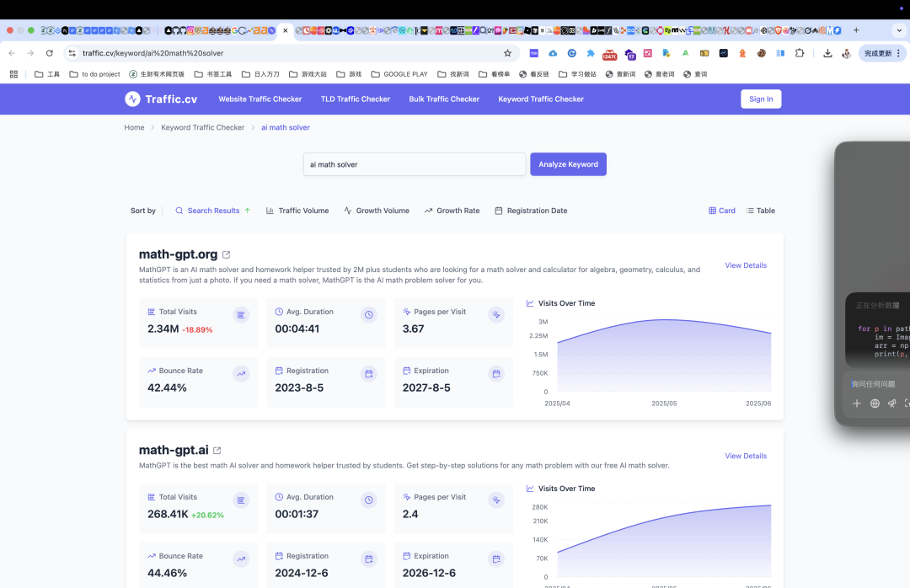The height and width of the screenshot is (588, 910).
Task: Click the plus icon in side panel
Action: (857, 404)
